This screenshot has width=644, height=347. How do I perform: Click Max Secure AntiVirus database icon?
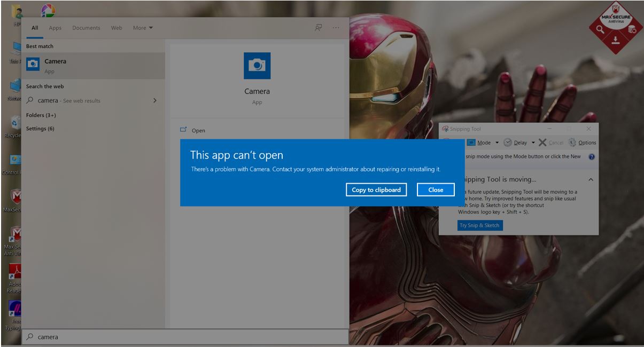point(632,30)
